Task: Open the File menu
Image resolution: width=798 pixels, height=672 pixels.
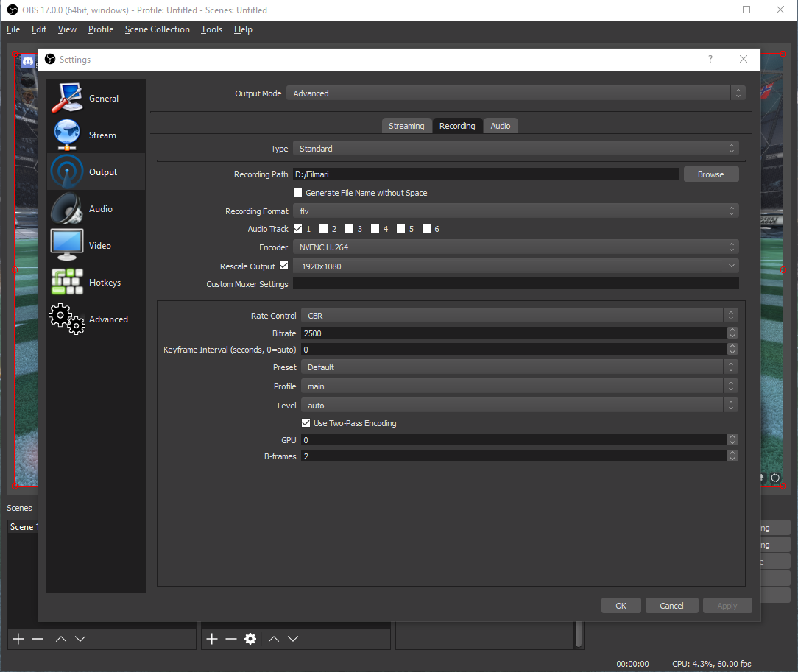Action: [x=13, y=29]
